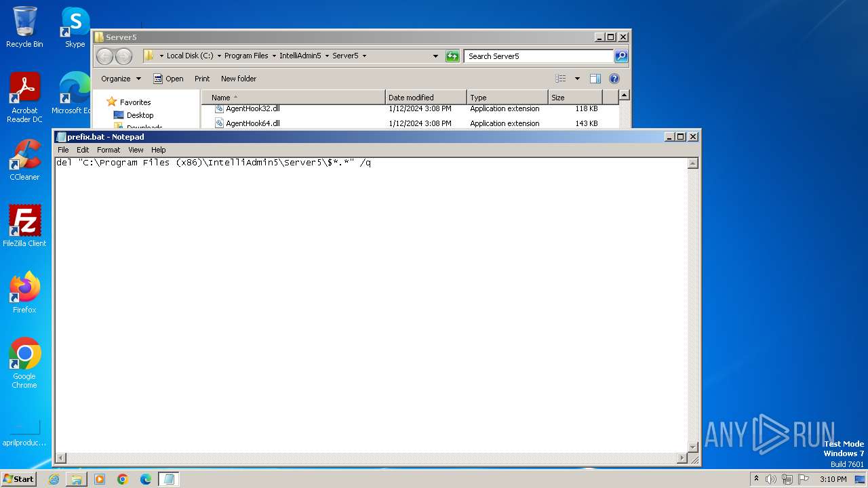Image resolution: width=868 pixels, height=488 pixels.
Task: Launch Firefox from the desktop
Action: click(24, 292)
